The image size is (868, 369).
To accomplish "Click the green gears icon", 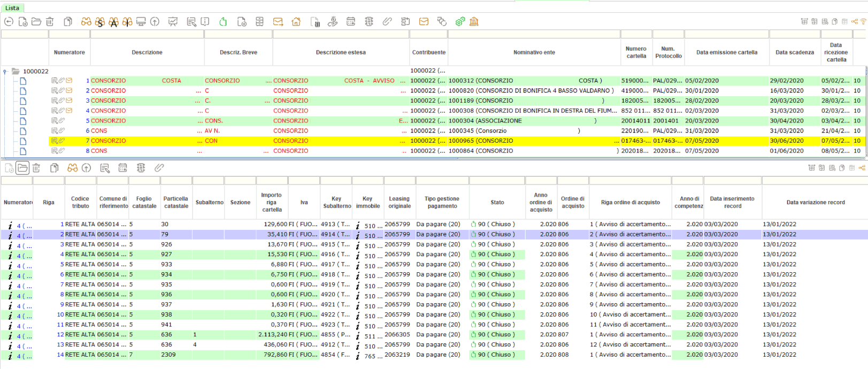I will [460, 21].
